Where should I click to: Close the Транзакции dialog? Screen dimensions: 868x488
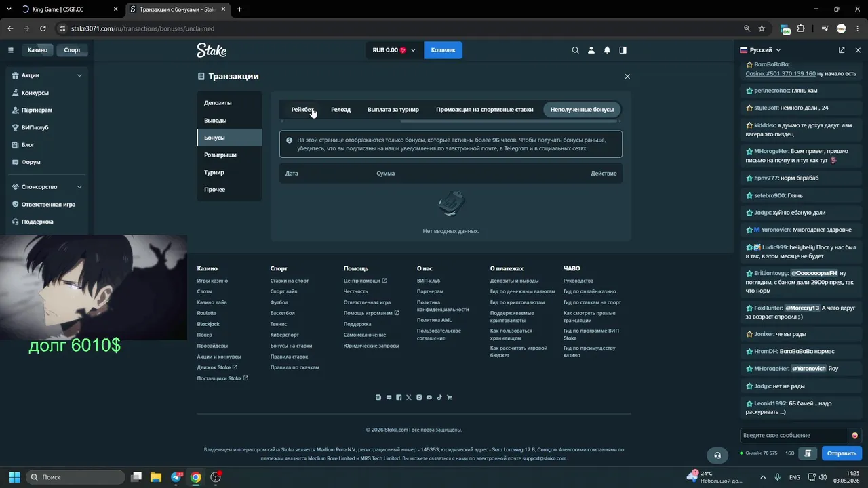click(x=627, y=77)
